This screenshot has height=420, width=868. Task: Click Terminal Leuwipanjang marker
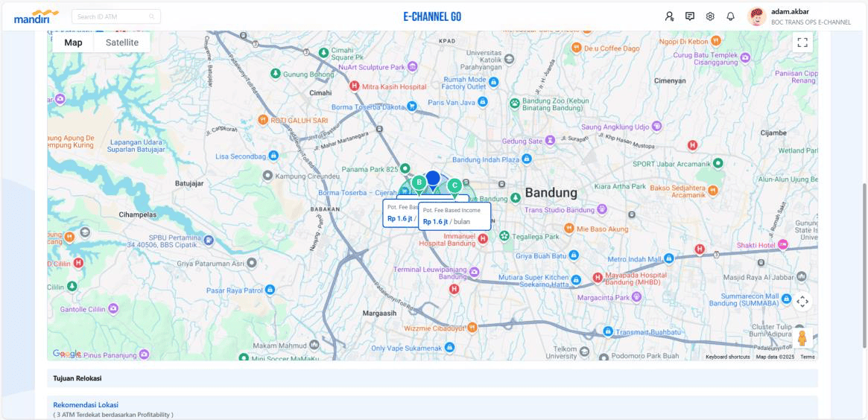click(475, 272)
